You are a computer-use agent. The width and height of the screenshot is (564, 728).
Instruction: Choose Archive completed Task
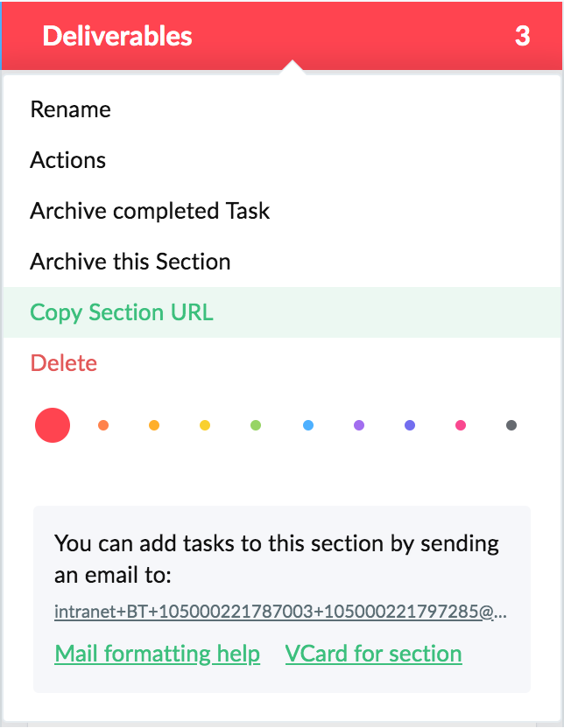(281, 211)
